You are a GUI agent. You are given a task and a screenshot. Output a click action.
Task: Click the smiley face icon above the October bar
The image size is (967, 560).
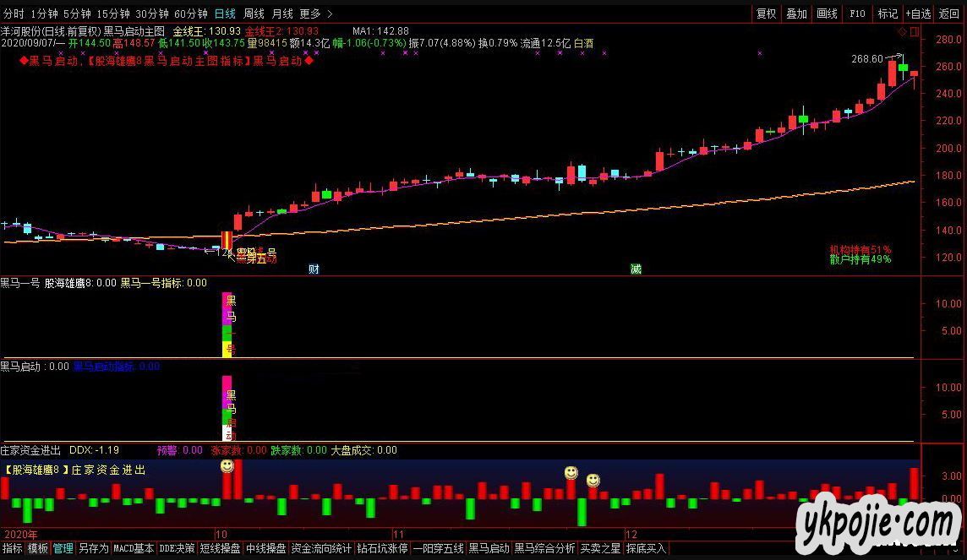[227, 465]
